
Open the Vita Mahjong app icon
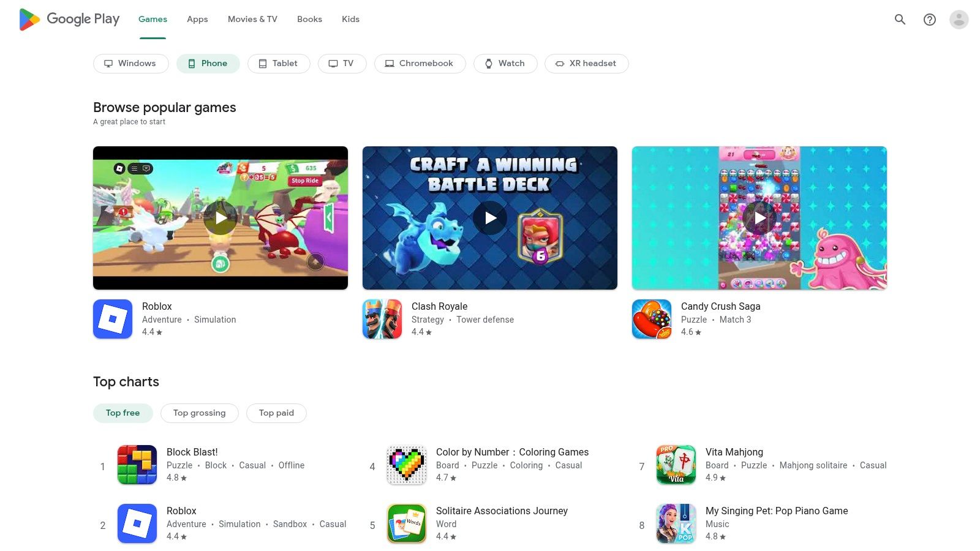coord(676,465)
